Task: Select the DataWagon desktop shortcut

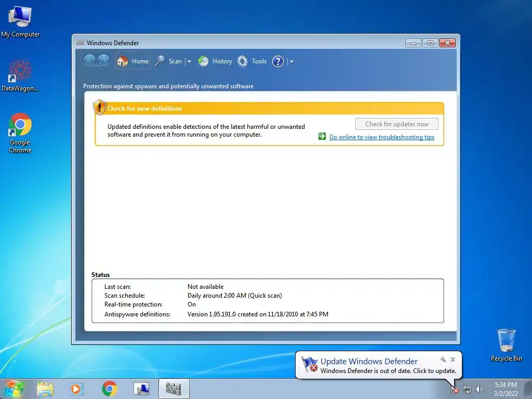Action: [20, 75]
